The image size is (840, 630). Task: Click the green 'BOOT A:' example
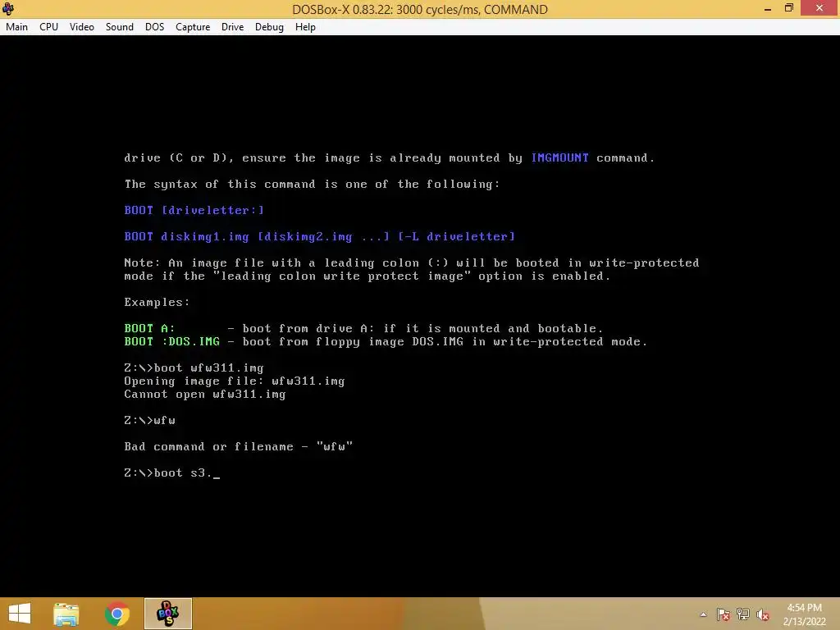pyautogui.click(x=150, y=328)
